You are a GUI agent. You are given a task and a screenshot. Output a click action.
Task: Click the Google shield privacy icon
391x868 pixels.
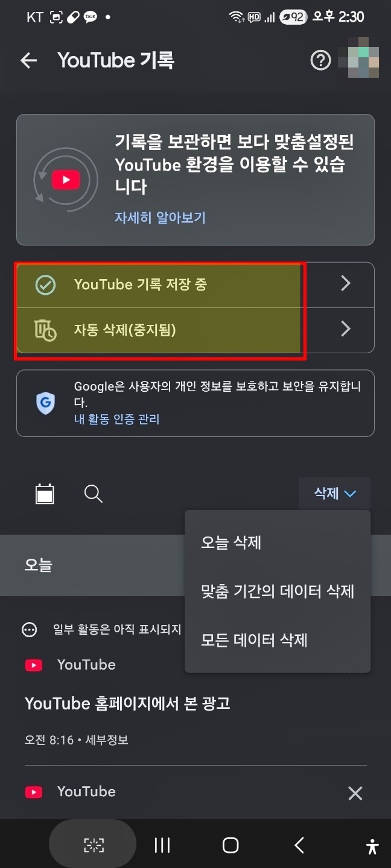point(45,403)
